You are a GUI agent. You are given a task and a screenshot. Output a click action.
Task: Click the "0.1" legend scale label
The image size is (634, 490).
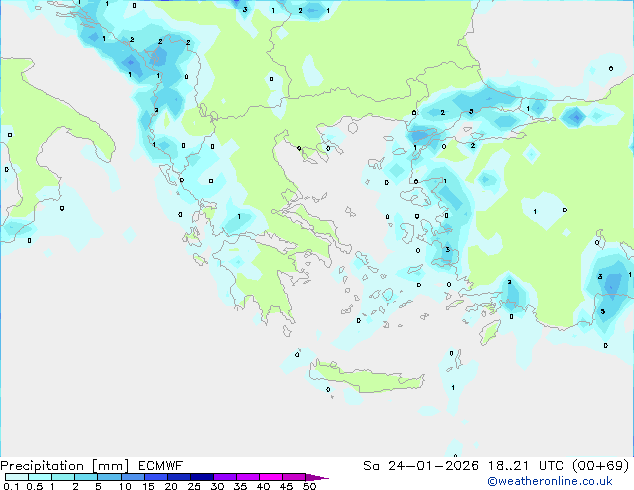11,486
